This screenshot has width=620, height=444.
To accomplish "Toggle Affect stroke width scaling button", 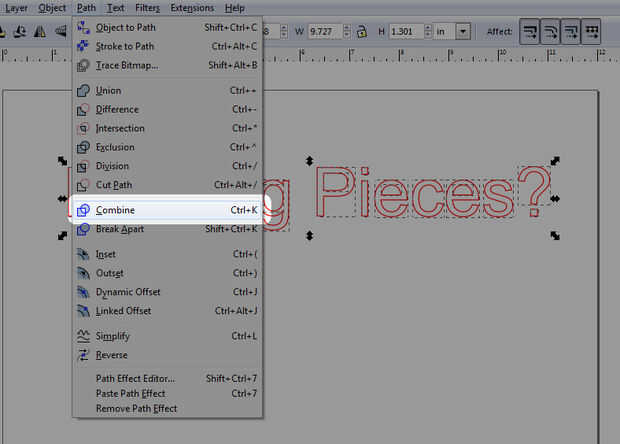I will tap(529, 31).
